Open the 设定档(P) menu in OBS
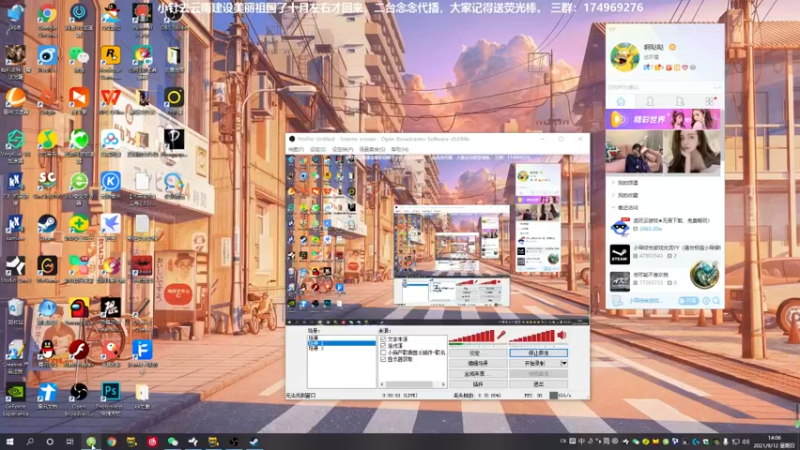The image size is (800, 450). pos(342,149)
